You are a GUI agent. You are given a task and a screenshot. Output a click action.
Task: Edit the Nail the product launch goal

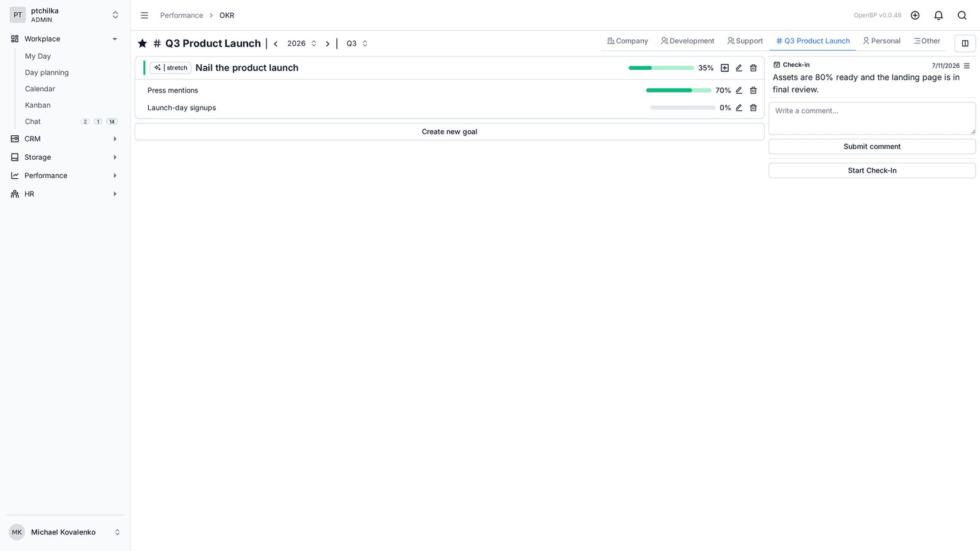pyautogui.click(x=739, y=68)
